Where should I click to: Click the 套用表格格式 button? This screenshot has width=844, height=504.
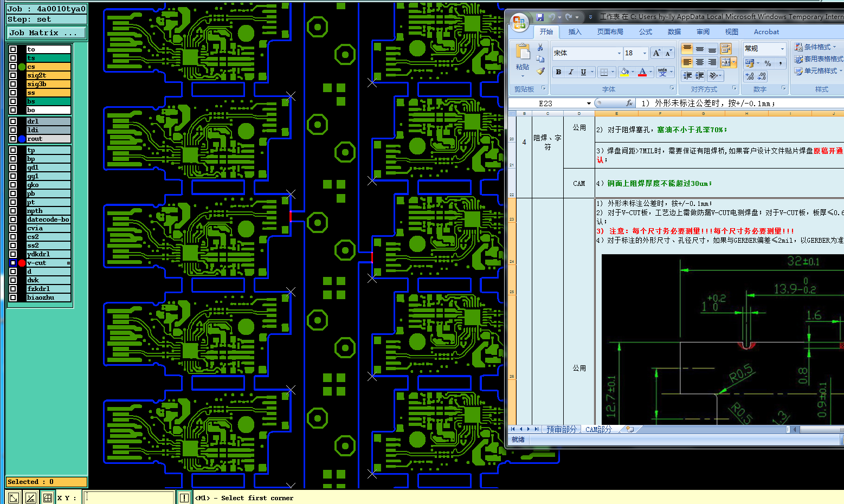(x=819, y=59)
